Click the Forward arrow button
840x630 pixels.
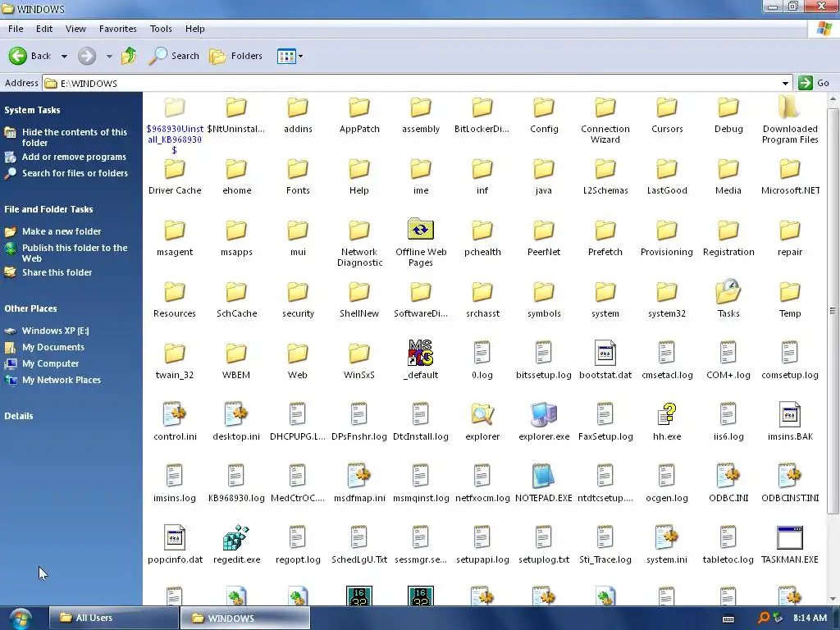[x=87, y=56]
